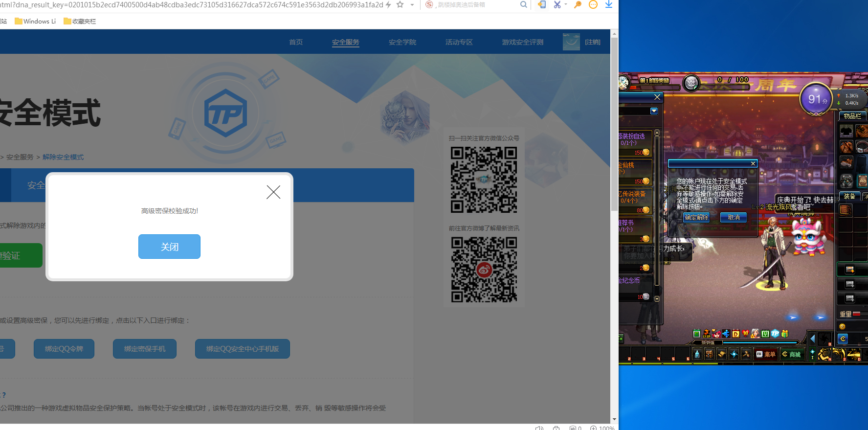Image resolution: width=868 pixels, height=430 pixels.
Task: Click the 绑定QQ令牌 button
Action: 64,349
